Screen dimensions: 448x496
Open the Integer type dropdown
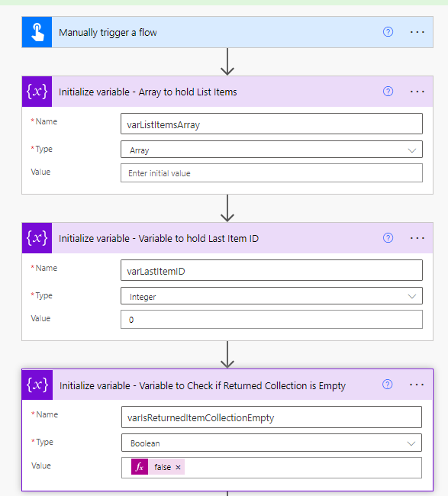pyautogui.click(x=272, y=296)
